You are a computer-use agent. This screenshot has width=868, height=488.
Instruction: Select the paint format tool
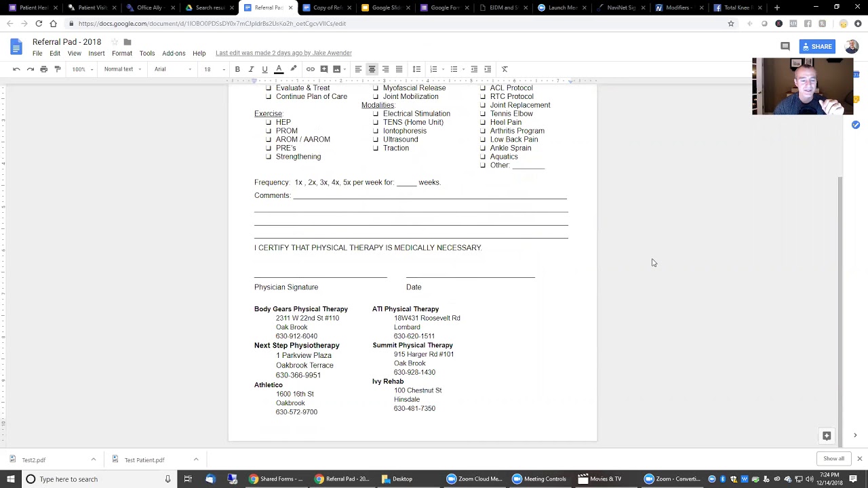tap(58, 68)
